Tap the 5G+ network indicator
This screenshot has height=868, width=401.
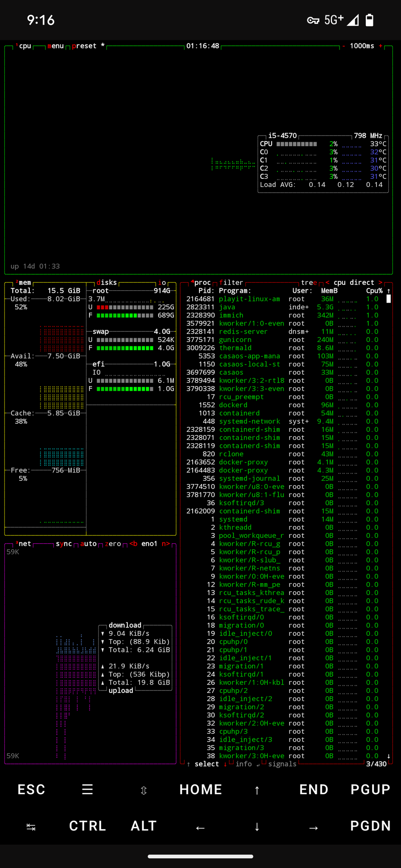pos(334,20)
